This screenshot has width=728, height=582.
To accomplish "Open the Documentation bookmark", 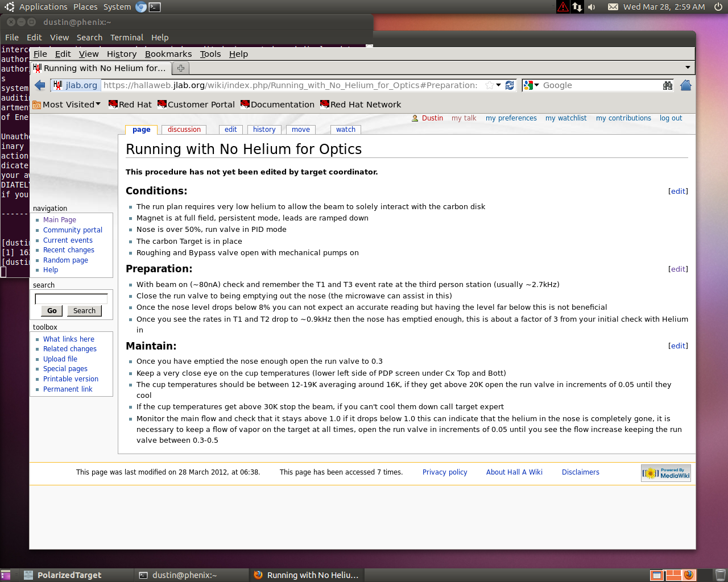I will coord(278,105).
